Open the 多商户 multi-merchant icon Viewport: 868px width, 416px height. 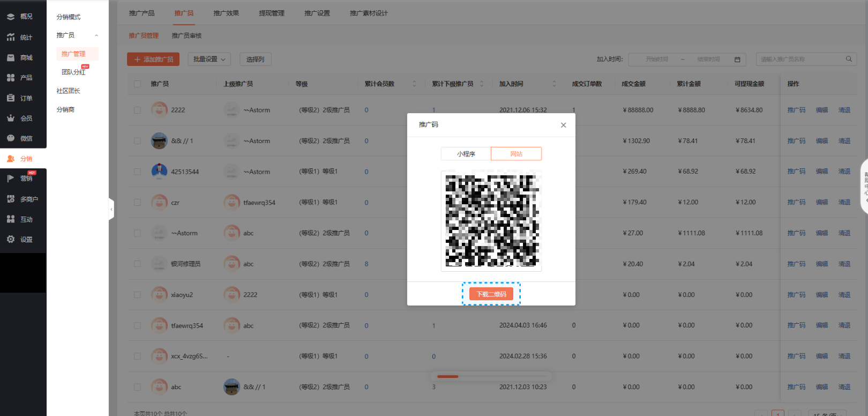11,199
